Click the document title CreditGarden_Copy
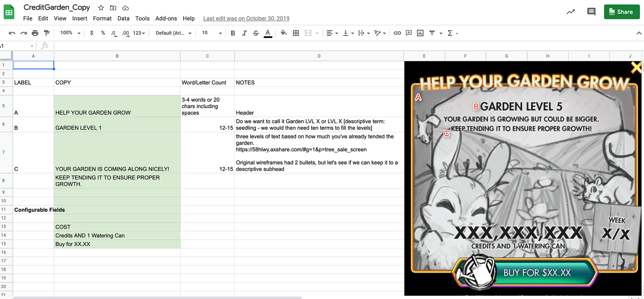The width and height of the screenshot is (644, 299). point(57,7)
